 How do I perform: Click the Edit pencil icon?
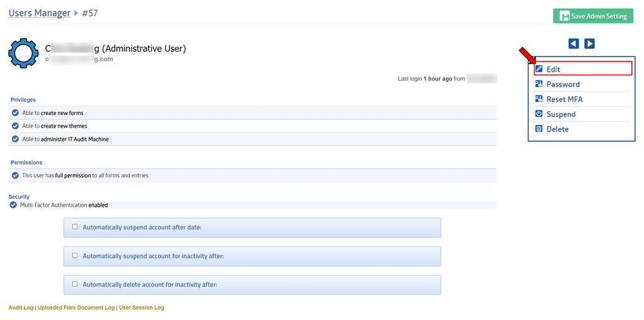click(539, 69)
